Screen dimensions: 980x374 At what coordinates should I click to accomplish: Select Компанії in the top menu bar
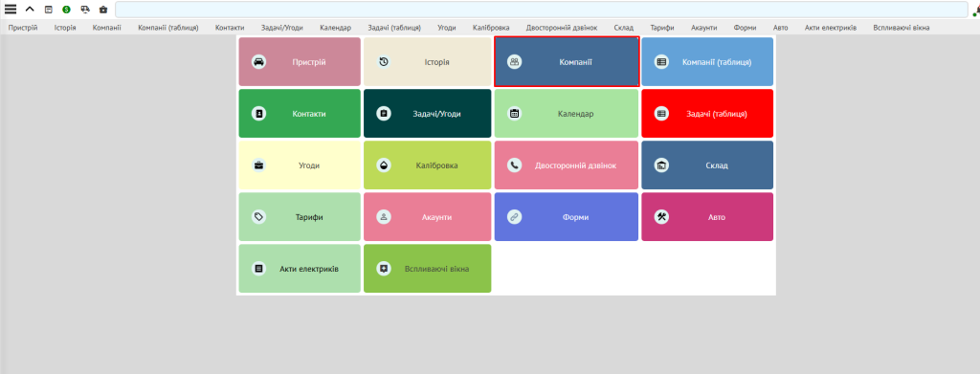click(x=107, y=28)
